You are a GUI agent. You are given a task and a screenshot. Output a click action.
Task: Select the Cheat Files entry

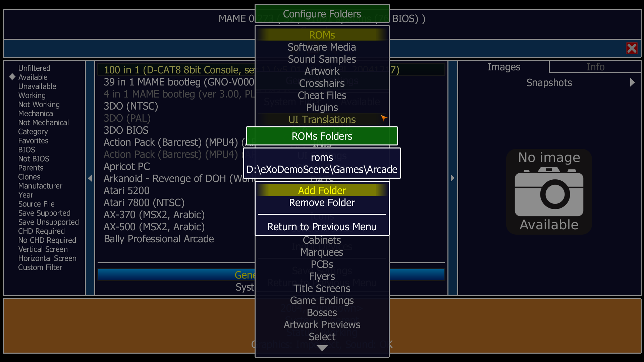coord(322,95)
